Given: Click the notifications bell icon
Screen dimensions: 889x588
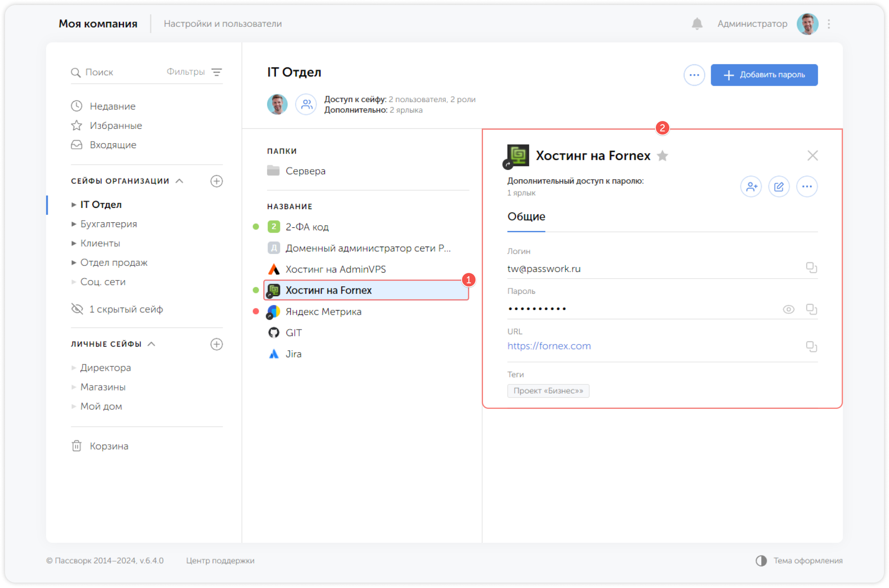Looking at the screenshot, I should 697,24.
